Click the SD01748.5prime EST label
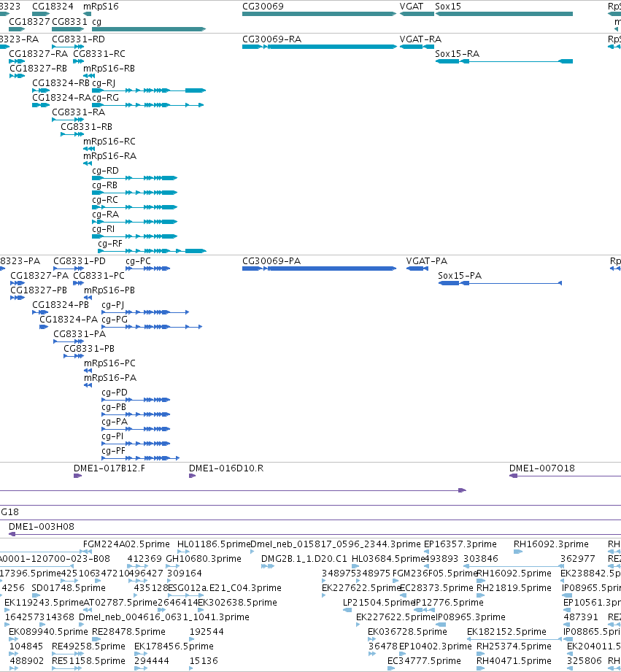This screenshot has height=672, width=621. tap(69, 587)
